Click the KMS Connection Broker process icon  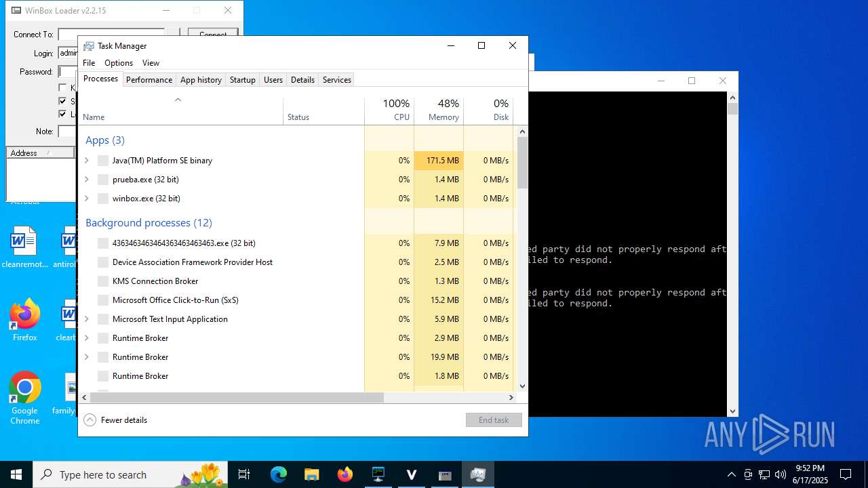[x=103, y=281]
